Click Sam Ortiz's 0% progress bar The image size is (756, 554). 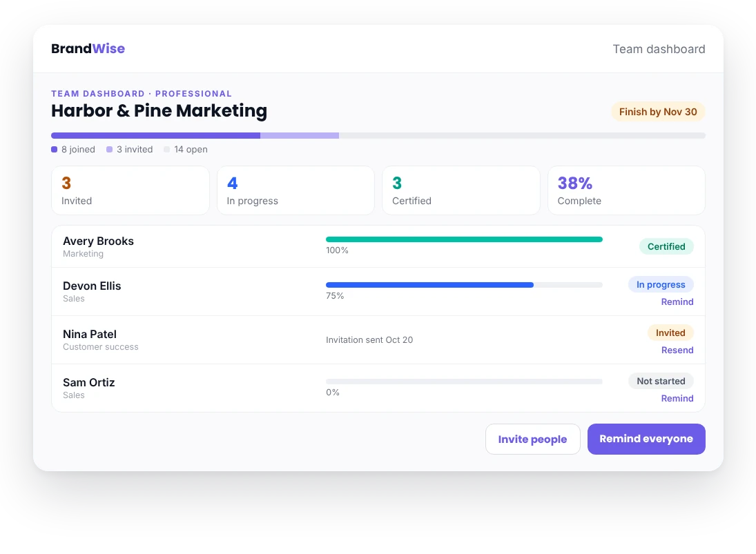coord(465,382)
